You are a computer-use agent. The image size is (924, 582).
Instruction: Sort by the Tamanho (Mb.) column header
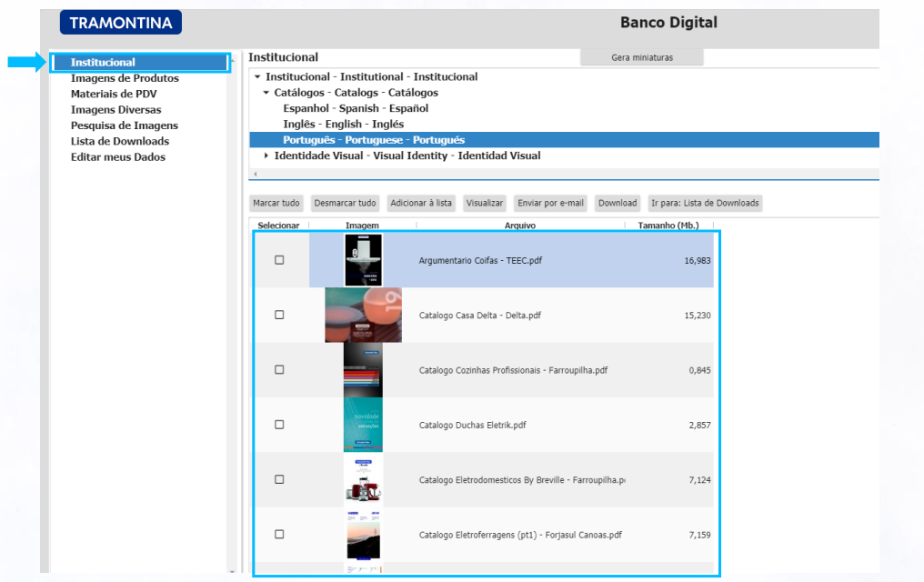pos(668,226)
